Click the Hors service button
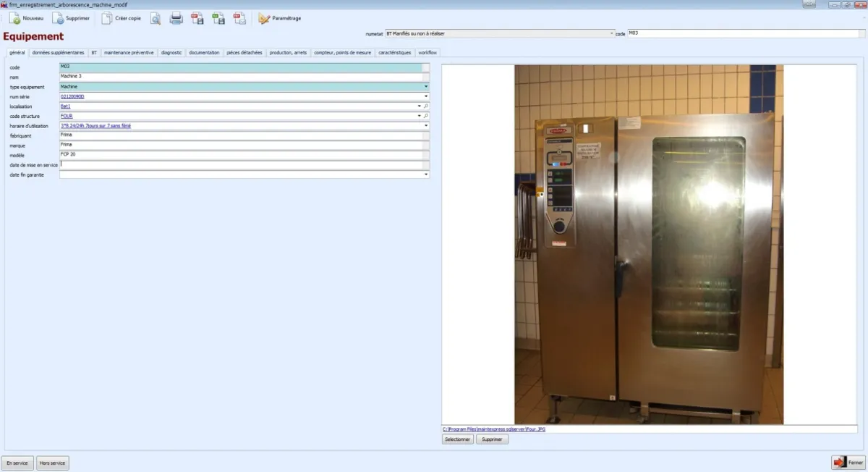 [52, 463]
